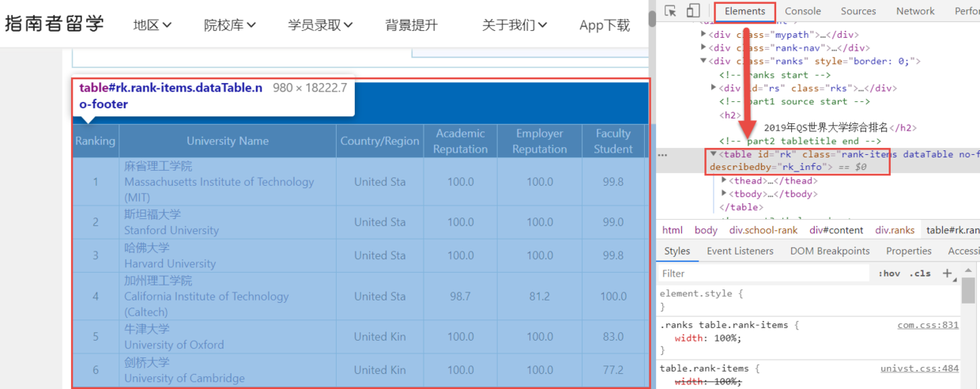Click the Cambridge Faculty Student value 77.2
Viewport: 980px width, 389px height.
pyautogui.click(x=613, y=369)
